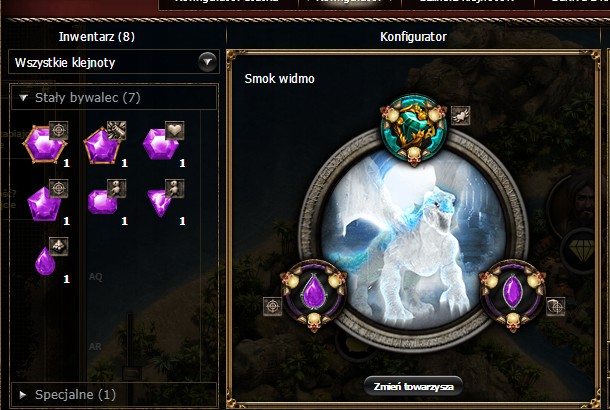Click the broken heart icon beside top socket

(461, 116)
